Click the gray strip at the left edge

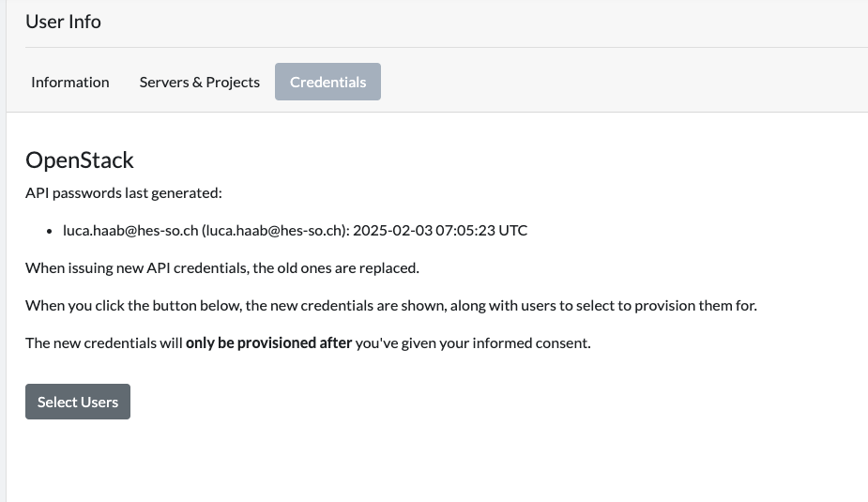(3, 281)
